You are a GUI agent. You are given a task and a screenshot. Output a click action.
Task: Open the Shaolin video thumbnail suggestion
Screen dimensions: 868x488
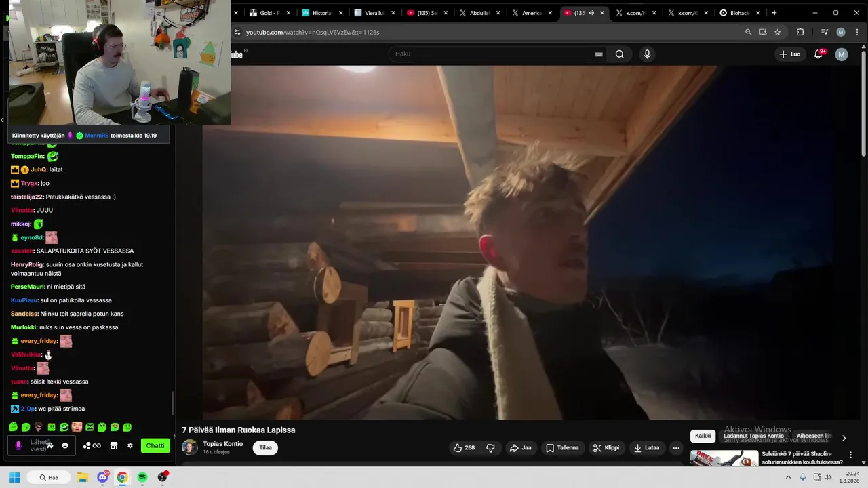[724, 458]
